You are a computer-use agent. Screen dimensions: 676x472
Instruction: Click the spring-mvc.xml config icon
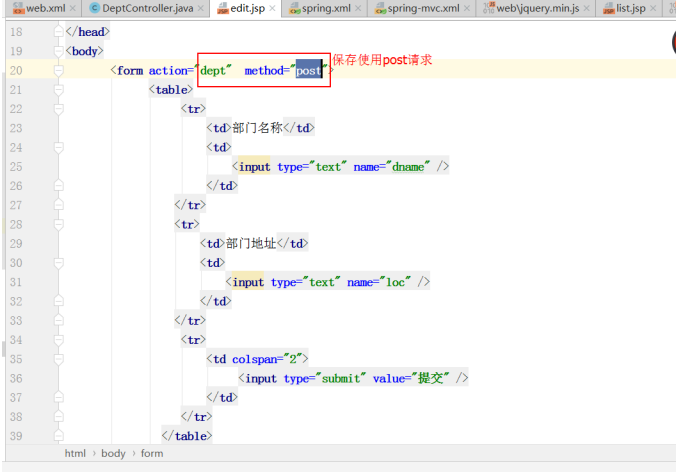[380, 8]
